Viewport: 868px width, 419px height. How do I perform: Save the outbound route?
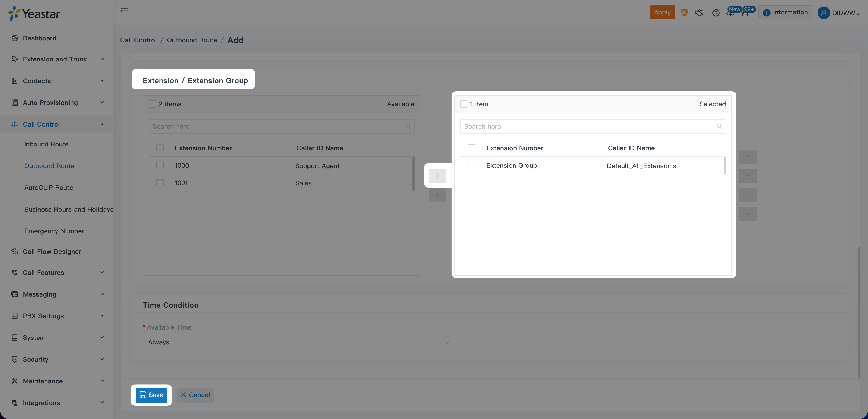151,395
